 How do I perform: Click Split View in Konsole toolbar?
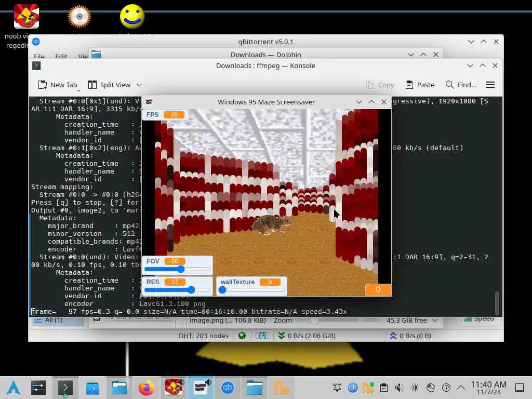[109, 85]
